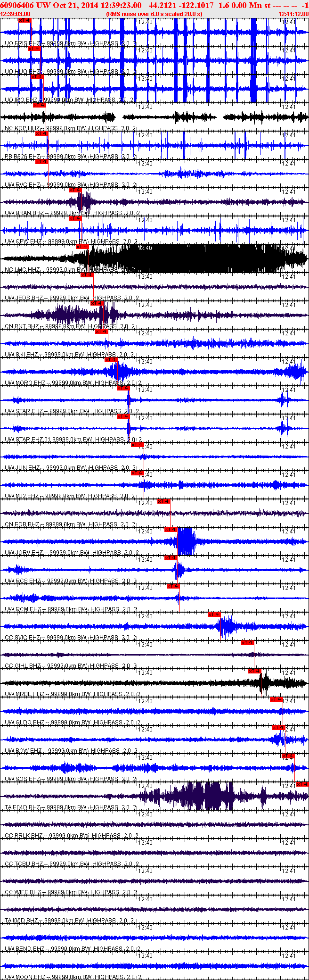The height and width of the screenshot is (980, 309).
Task: Click the 12:41 tick label on UW MOON trace
Action: [288, 956]
